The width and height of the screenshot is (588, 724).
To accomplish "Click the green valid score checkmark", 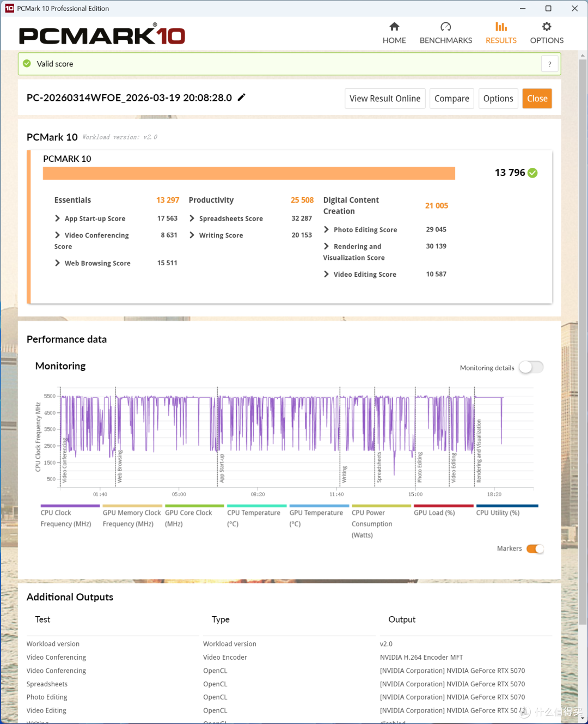I will [27, 64].
